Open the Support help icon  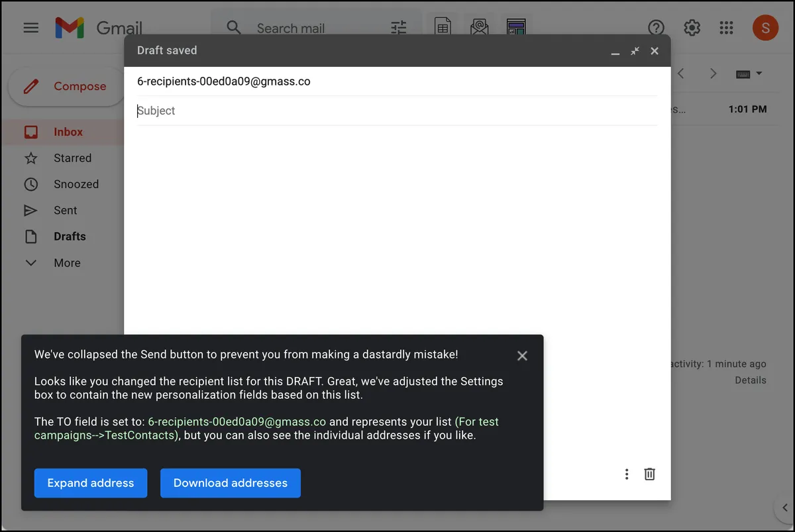point(656,28)
